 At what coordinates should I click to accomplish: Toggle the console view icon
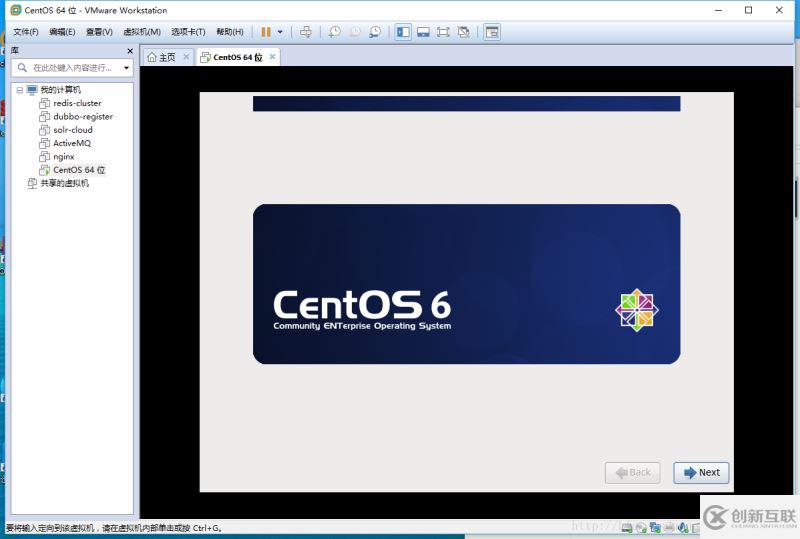pyautogui.click(x=492, y=32)
